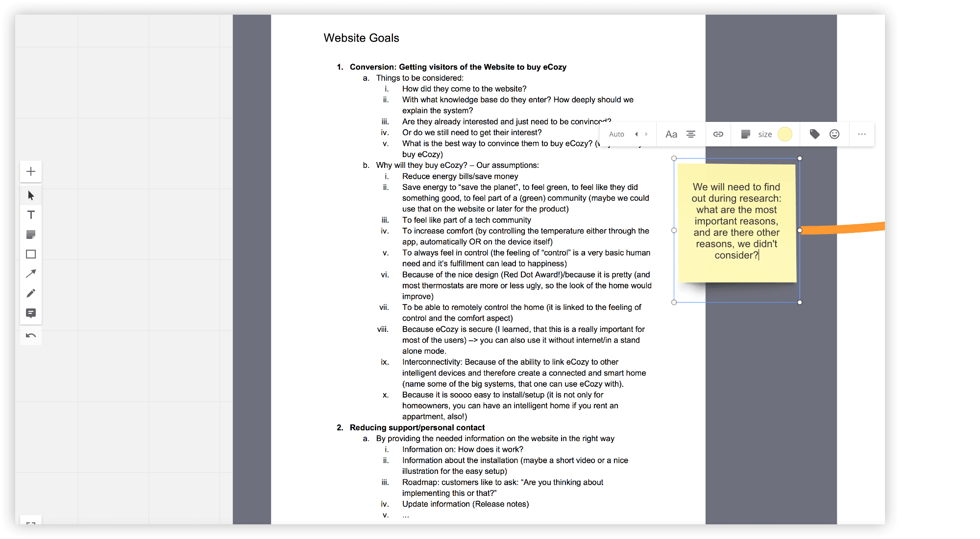Click the orange connector line from sticky
980x539 pixels.
843,228
